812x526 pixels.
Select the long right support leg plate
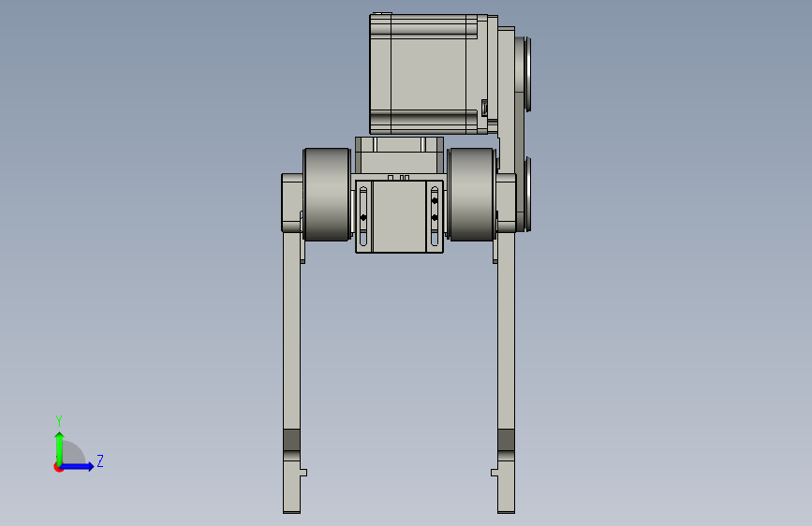(x=506, y=373)
